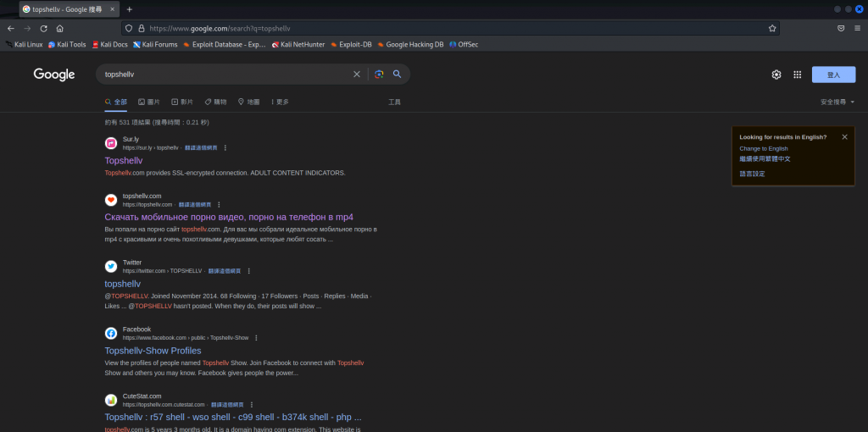Switch to the 影片 videos tab
Screen dimensions: 868x432
(182, 102)
